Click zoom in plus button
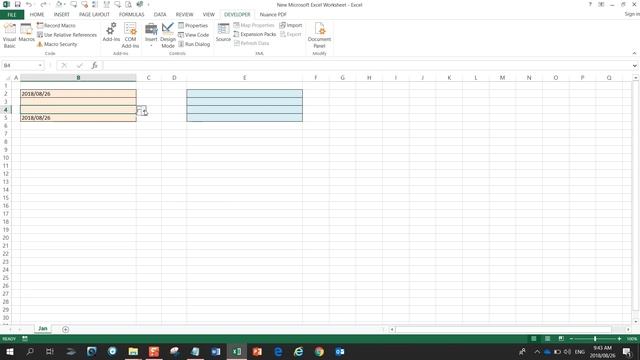 click(x=619, y=338)
